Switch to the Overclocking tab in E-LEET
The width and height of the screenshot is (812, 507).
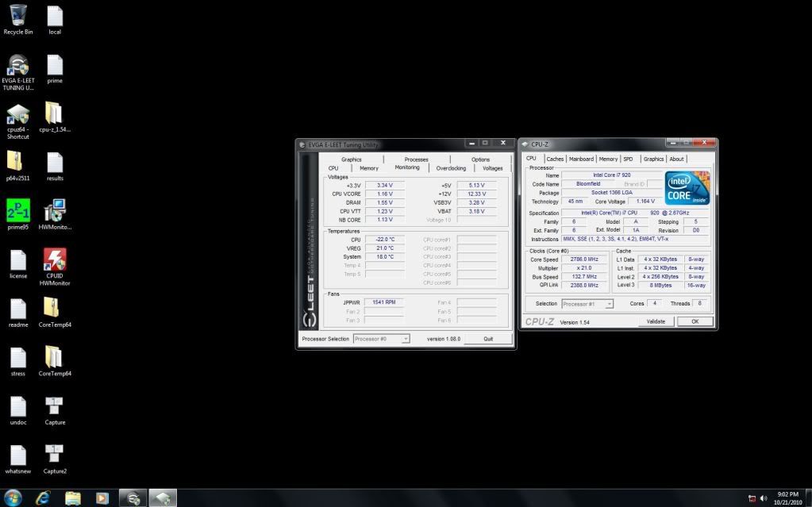click(451, 168)
